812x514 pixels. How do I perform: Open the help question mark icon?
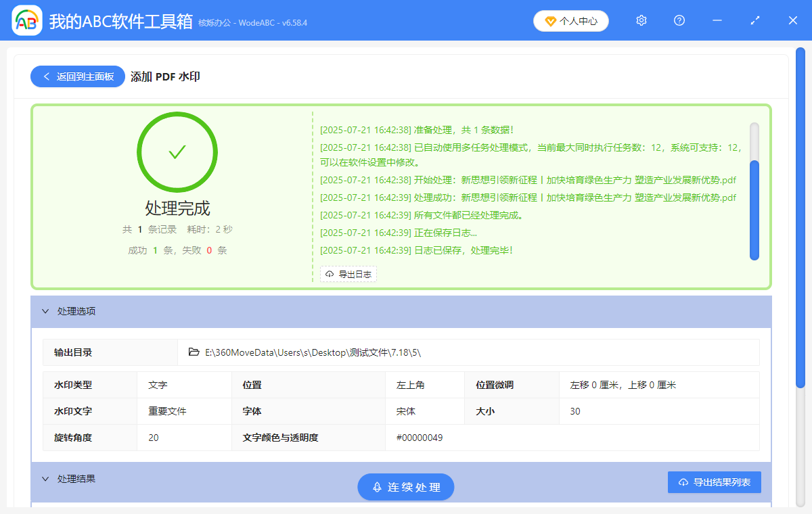click(679, 21)
